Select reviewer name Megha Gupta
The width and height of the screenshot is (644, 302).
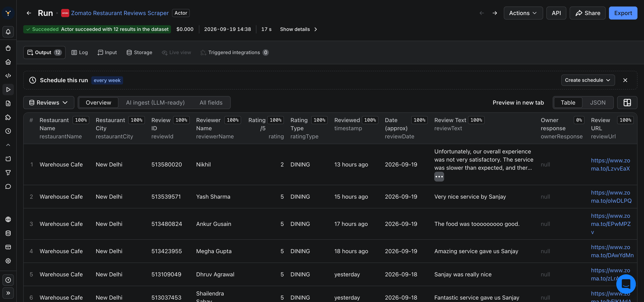(x=214, y=251)
